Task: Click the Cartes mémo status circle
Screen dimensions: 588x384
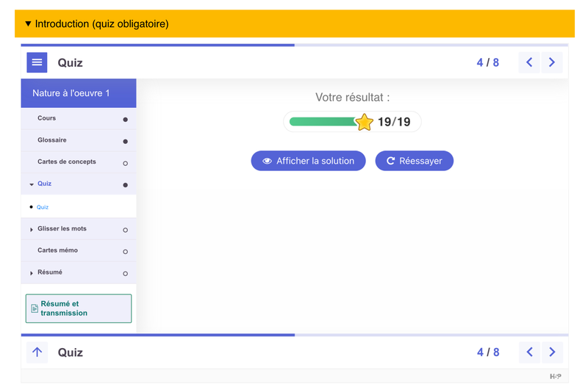Action: pos(125,252)
